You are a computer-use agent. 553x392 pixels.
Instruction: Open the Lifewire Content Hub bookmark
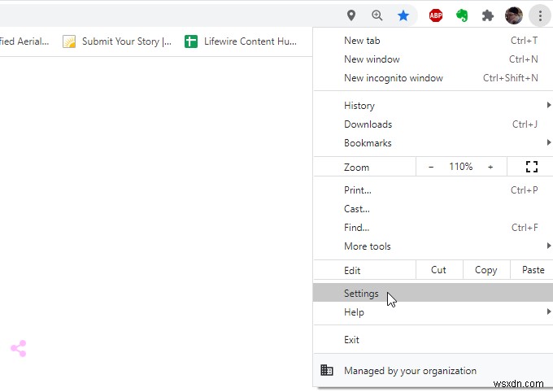pyautogui.click(x=242, y=41)
